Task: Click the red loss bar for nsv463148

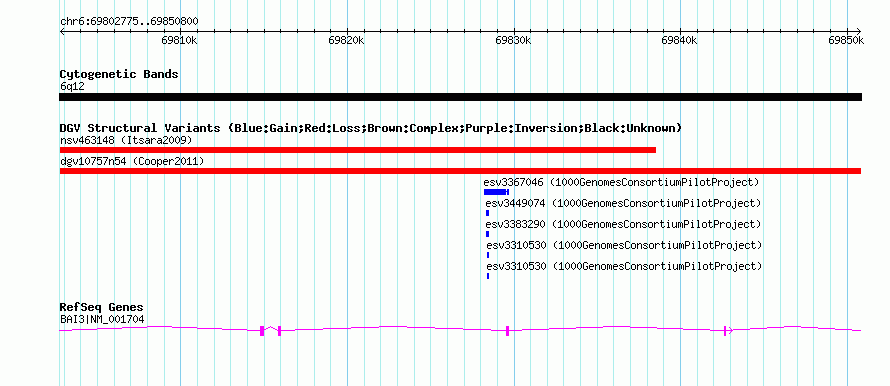Action: click(358, 150)
